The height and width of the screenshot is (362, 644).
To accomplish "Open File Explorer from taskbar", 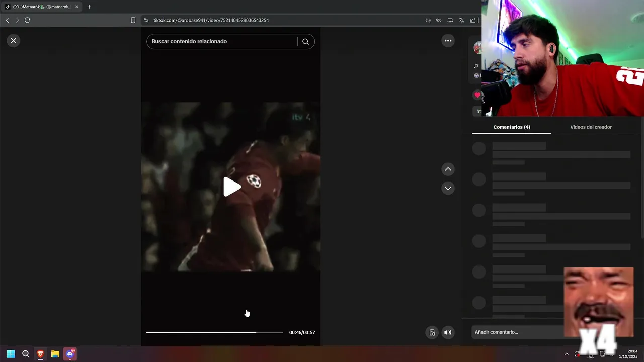I will click(x=55, y=354).
